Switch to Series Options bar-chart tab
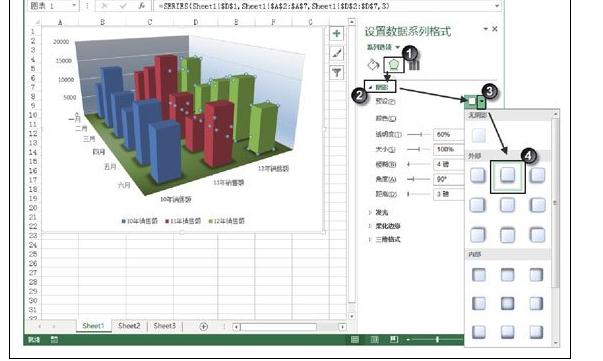The width and height of the screenshot is (603, 361). click(x=414, y=65)
